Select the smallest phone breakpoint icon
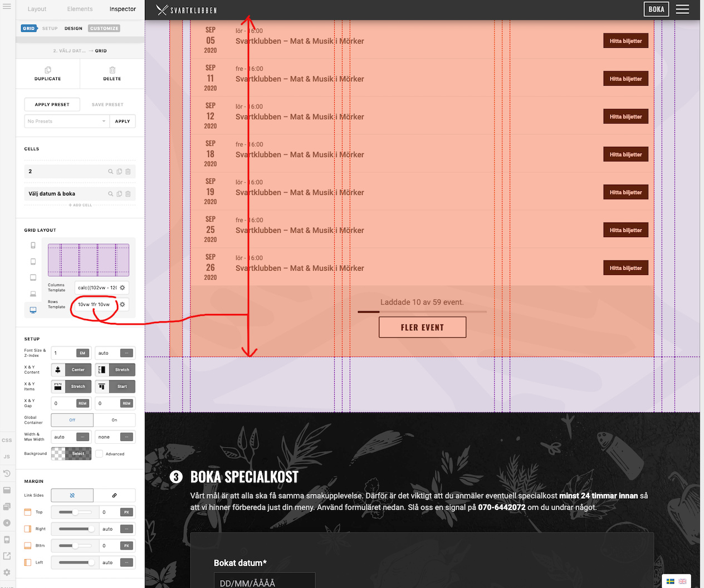 pyautogui.click(x=33, y=245)
